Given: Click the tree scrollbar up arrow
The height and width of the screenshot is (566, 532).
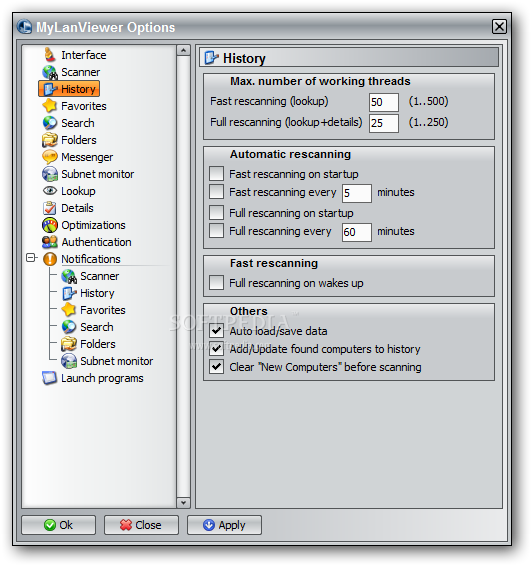Looking at the screenshot, I should [183, 50].
